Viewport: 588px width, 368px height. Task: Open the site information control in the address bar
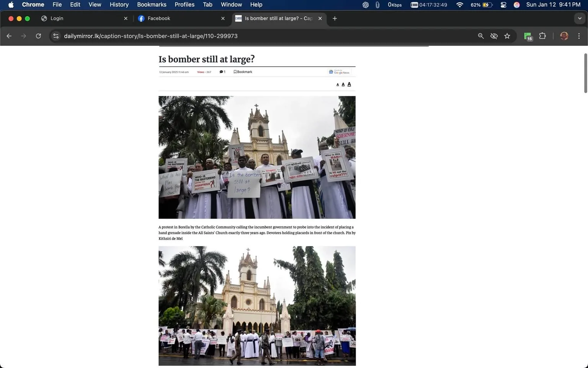[56, 36]
